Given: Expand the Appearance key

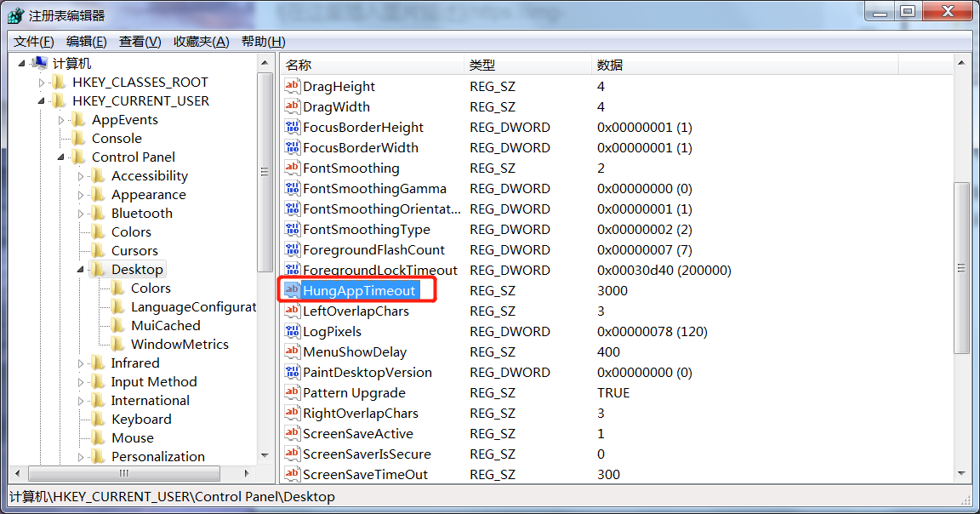Looking at the screenshot, I should pyautogui.click(x=81, y=195).
